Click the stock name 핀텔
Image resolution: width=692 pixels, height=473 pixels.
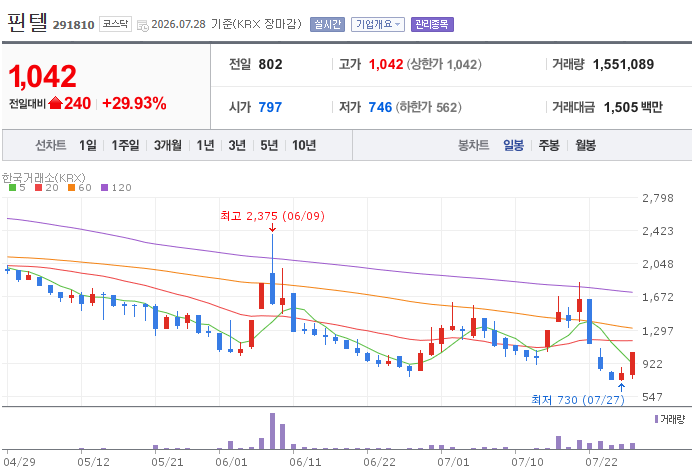pyautogui.click(x=27, y=22)
